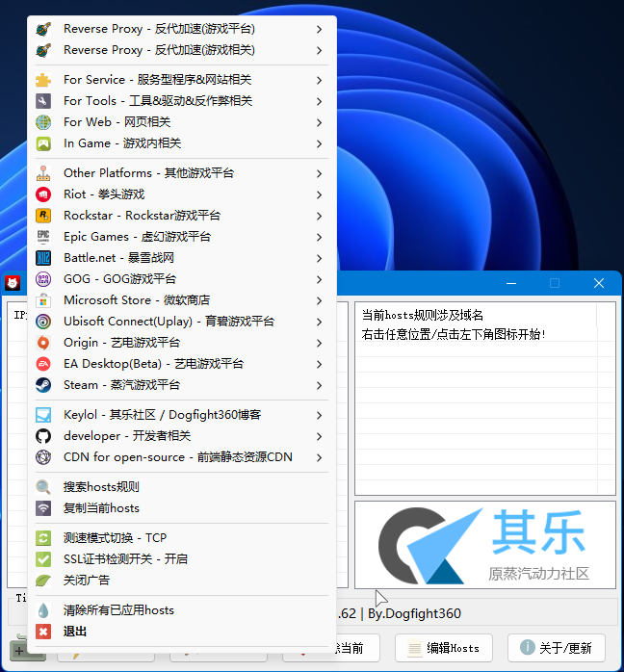624x672 pixels.
Task: Expand Riot submenu arrow
Action: 319,194
